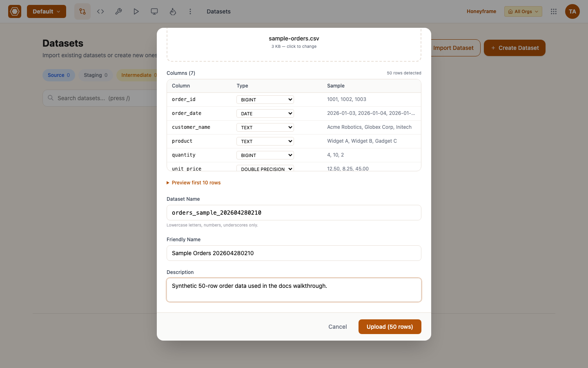Click the search magnifier icon

pos(51,98)
